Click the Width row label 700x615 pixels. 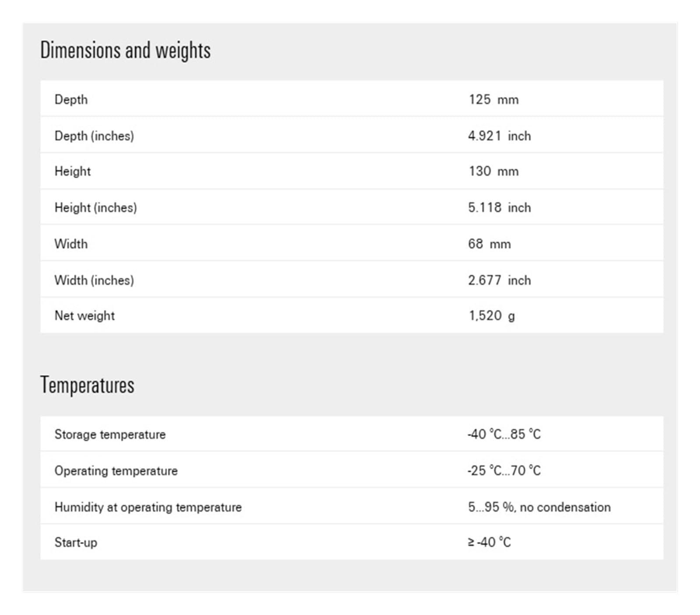coord(71,244)
